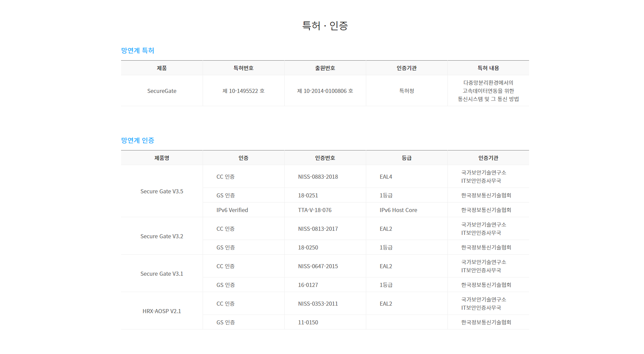The image size is (644, 354).
Task: Click EAL2 in the NISS-0813-2017 row
Action: pyautogui.click(x=386, y=229)
